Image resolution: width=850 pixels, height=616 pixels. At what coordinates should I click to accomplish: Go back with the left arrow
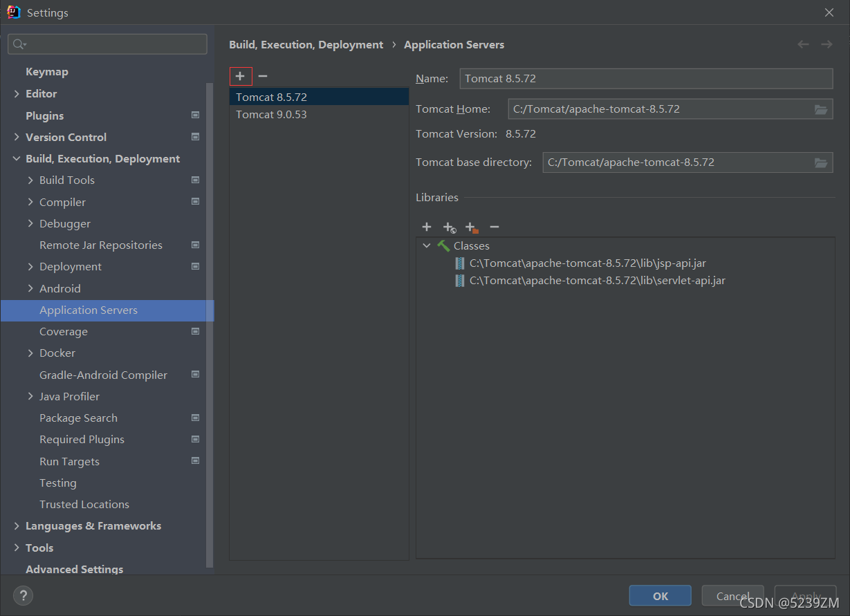click(x=803, y=44)
